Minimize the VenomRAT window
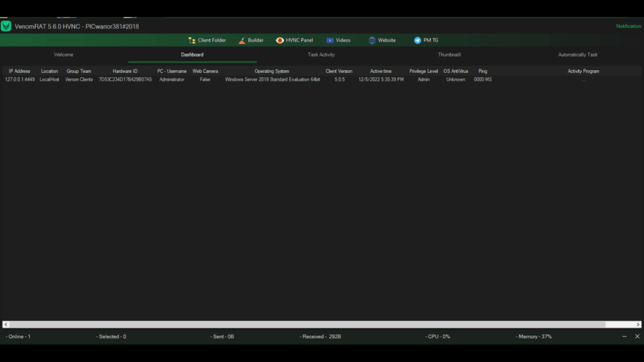 625,337
